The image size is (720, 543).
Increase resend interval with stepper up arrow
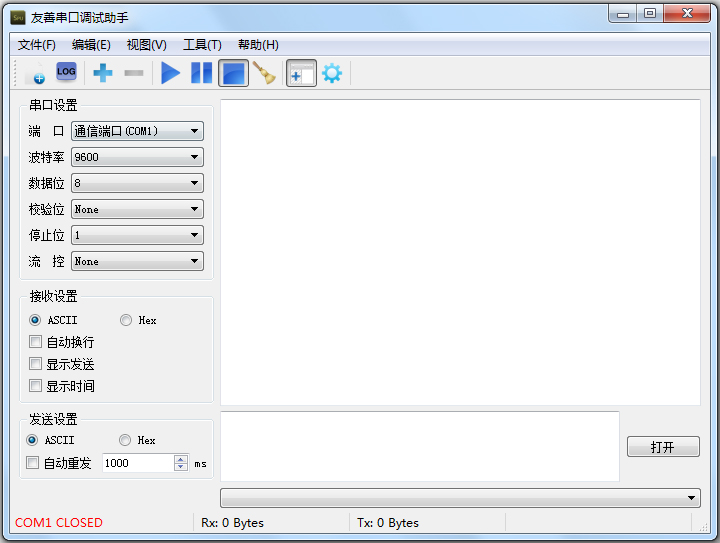click(181, 459)
